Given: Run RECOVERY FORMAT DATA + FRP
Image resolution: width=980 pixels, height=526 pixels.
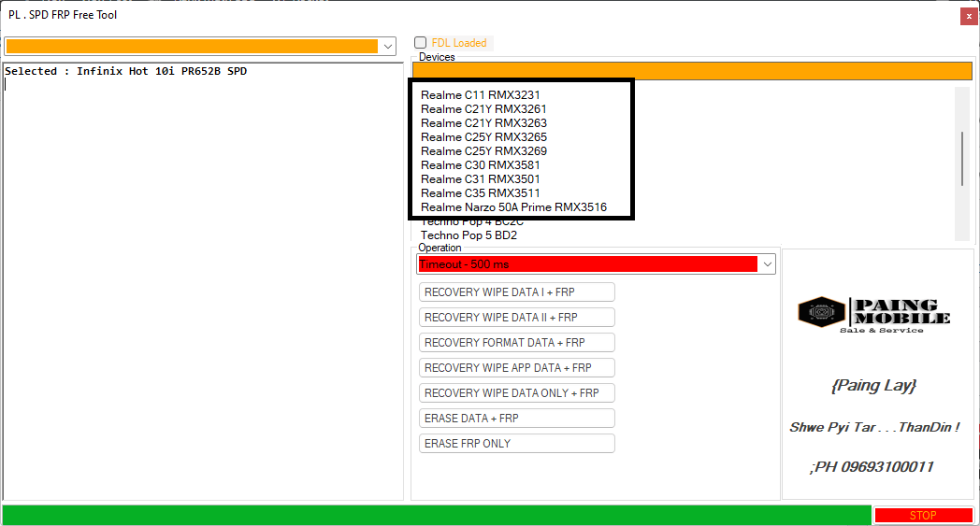Looking at the screenshot, I should (517, 342).
